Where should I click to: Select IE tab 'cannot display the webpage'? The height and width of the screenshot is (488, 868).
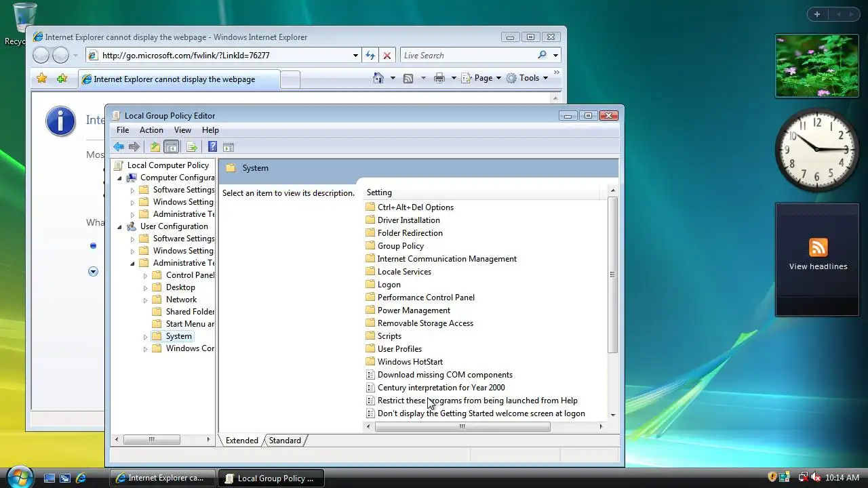coord(178,79)
